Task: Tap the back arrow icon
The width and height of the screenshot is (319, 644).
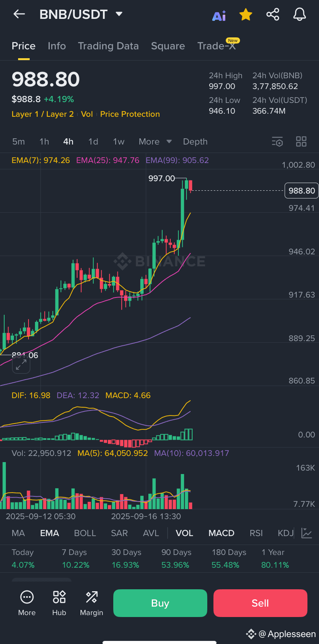Action: 19,14
